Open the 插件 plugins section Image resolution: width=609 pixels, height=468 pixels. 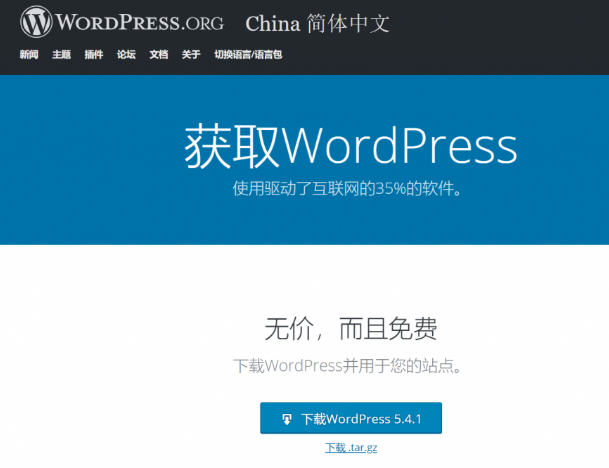[94, 55]
